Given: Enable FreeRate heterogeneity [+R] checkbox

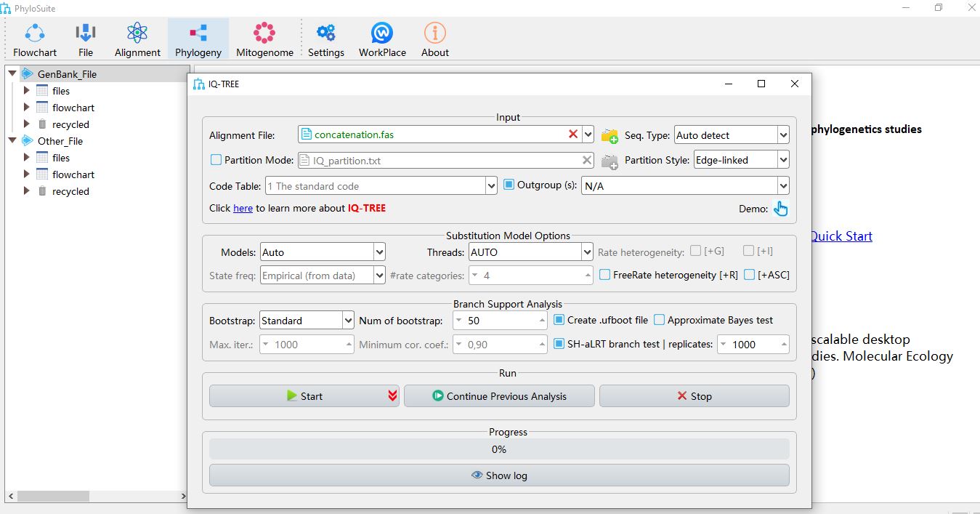Looking at the screenshot, I should [604, 275].
